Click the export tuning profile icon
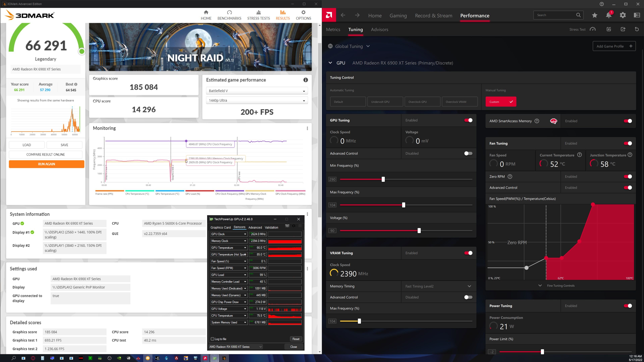The height and width of the screenshot is (362, 644). [623, 29]
